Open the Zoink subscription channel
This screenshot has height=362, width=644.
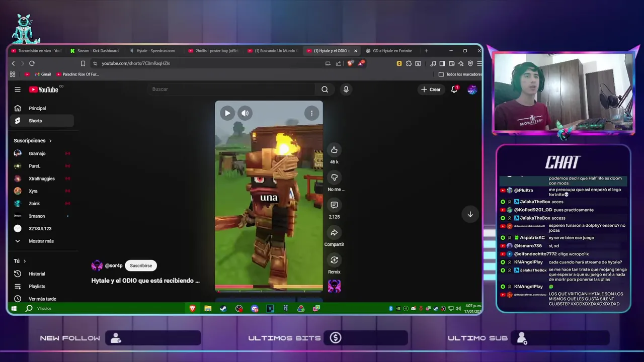pos(42,204)
